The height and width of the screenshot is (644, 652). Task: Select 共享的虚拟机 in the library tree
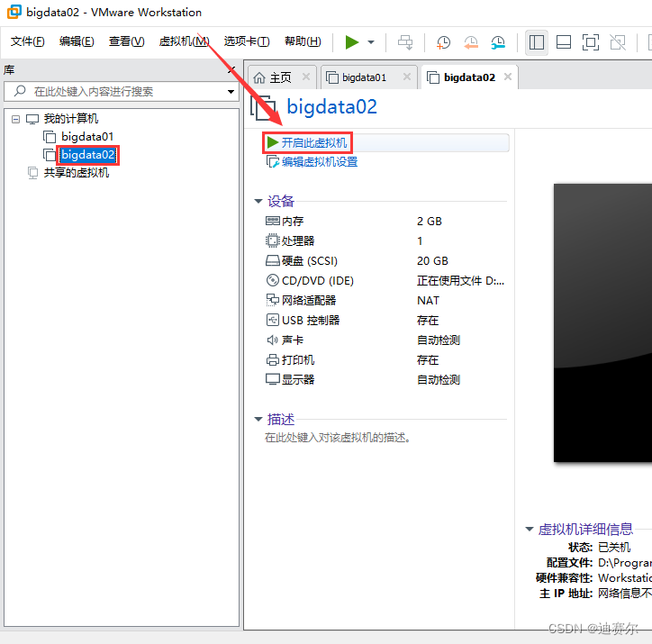click(77, 173)
